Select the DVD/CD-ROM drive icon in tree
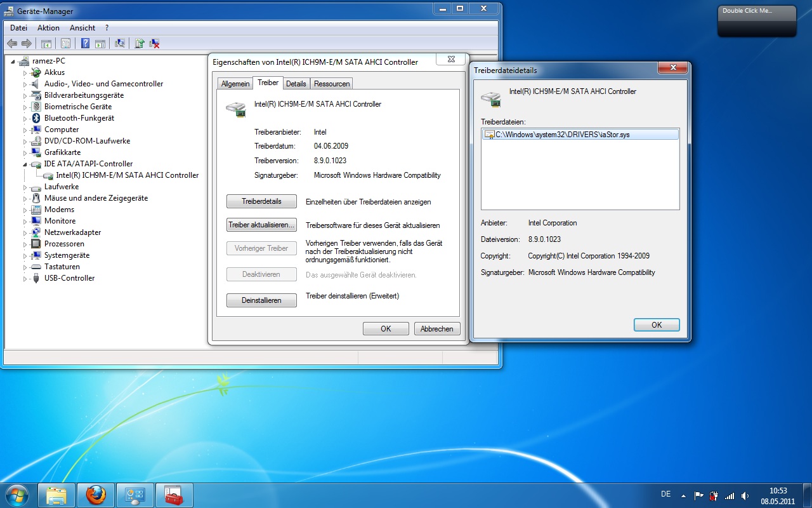The height and width of the screenshot is (508, 812). tap(37, 141)
